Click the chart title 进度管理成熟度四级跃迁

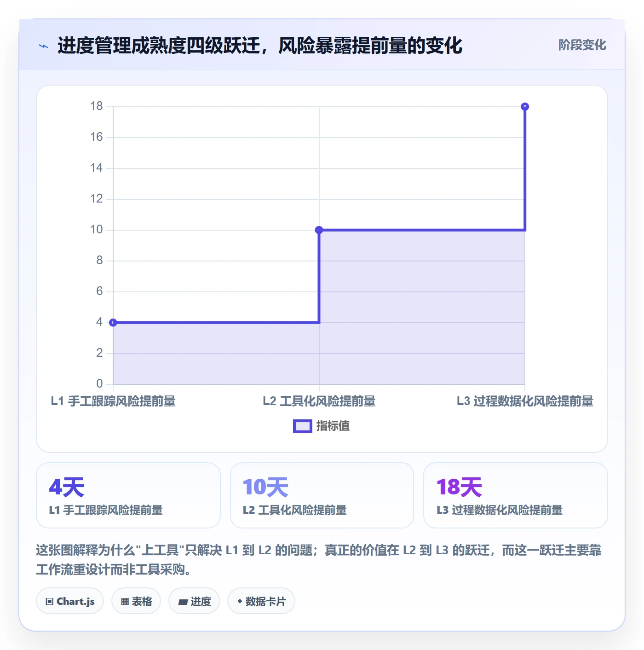[x=159, y=46]
